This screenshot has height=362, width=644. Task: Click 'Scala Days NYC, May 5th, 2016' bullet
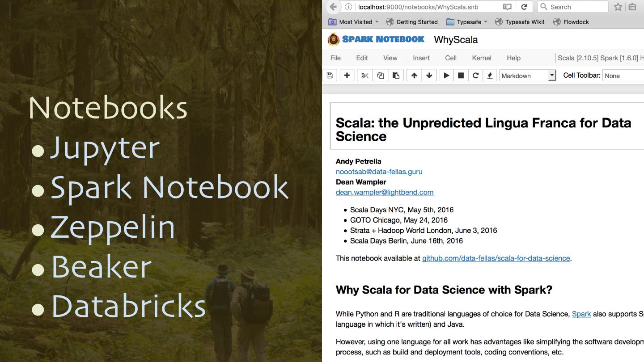(x=402, y=210)
